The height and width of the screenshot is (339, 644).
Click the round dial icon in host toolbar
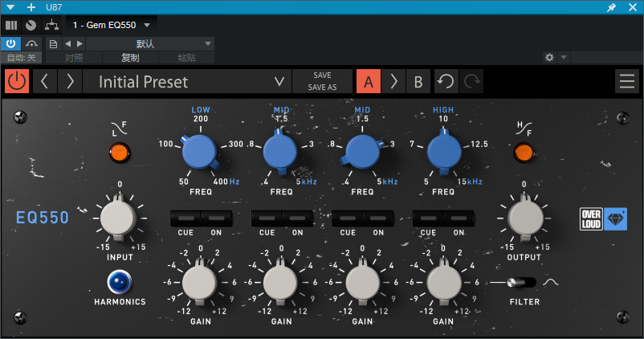31,25
